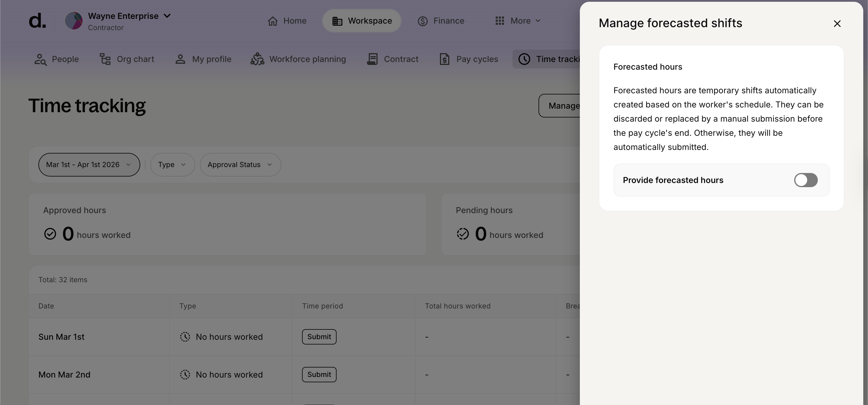Expand the Wayne Enterprise account switcher
The image size is (868, 405).
coord(167,16)
